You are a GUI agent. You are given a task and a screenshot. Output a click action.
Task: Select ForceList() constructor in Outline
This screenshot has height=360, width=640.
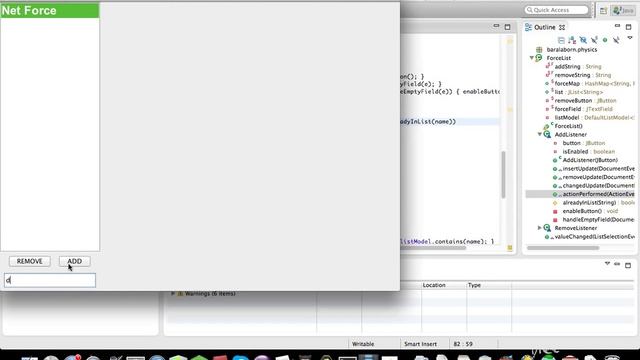tap(568, 126)
